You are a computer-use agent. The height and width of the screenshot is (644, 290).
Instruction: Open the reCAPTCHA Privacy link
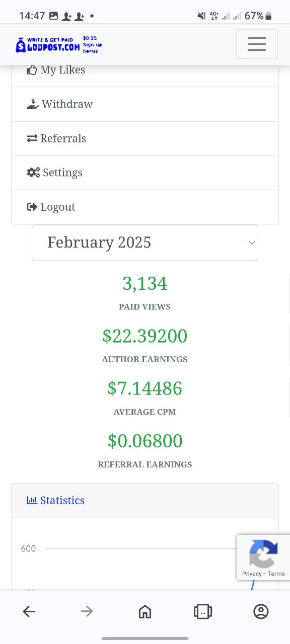[252, 574]
